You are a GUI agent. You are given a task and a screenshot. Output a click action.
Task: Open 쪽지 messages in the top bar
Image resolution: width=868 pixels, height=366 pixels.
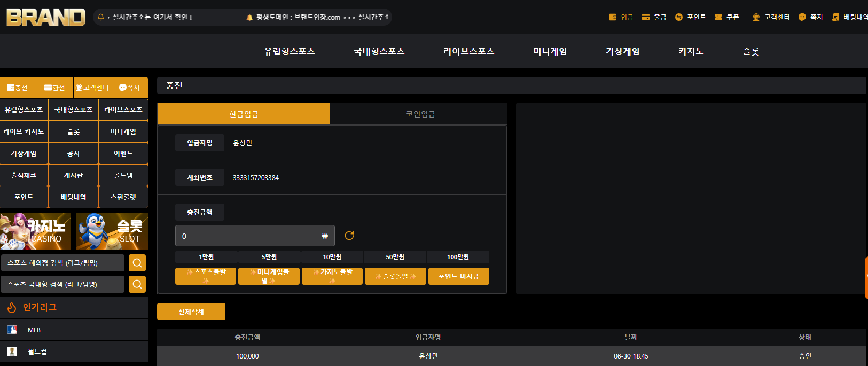[810, 17]
